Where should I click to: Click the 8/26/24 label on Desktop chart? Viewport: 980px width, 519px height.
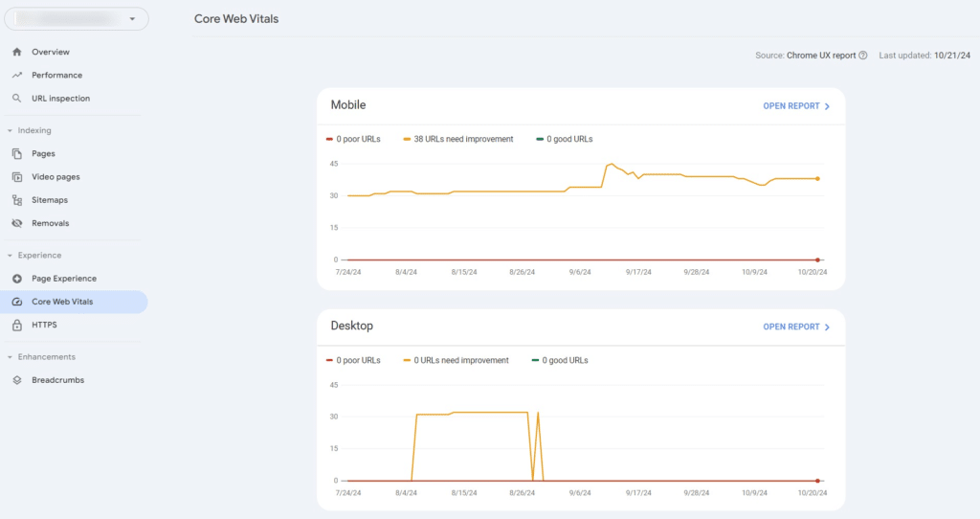point(522,493)
